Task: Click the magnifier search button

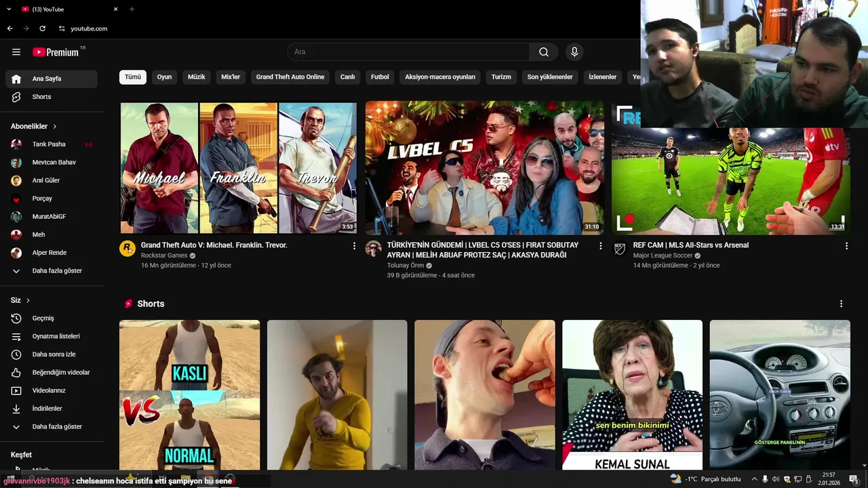Action: pos(544,52)
